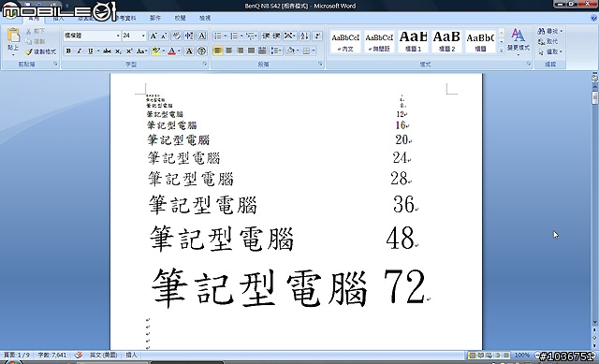This screenshot has height=364, width=599.
Task: Toggle Italic formatting
Action: click(x=79, y=51)
